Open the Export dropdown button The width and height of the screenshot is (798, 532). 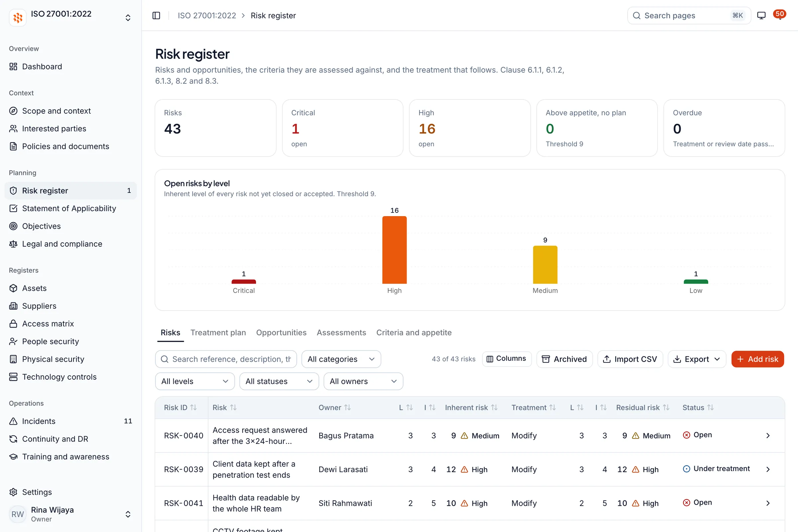[697, 359]
